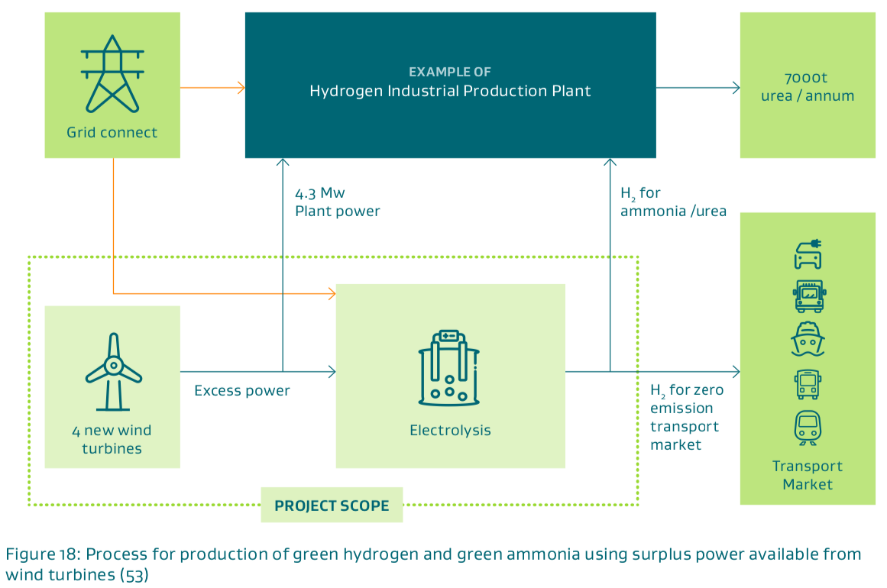Click the electricity pylon icon

point(112,73)
